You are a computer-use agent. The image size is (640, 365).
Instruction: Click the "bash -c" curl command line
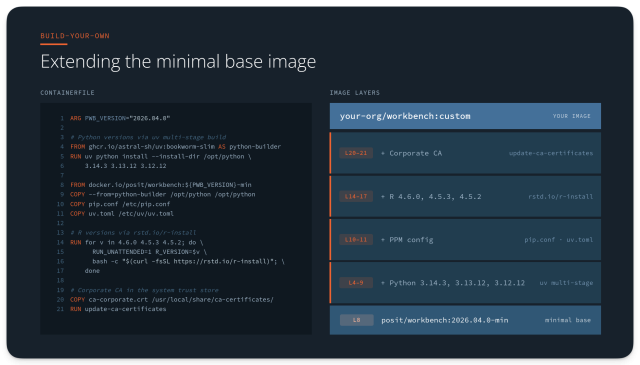pyautogui.click(x=189, y=261)
